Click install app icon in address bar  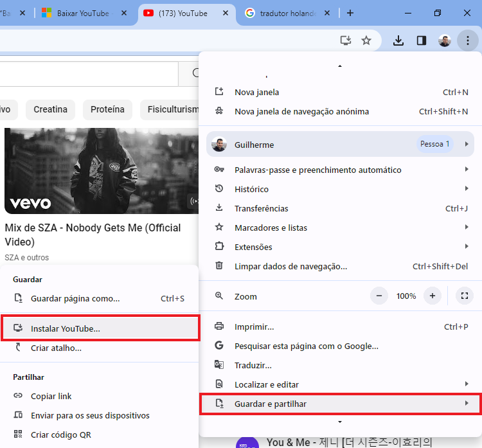pyautogui.click(x=346, y=40)
